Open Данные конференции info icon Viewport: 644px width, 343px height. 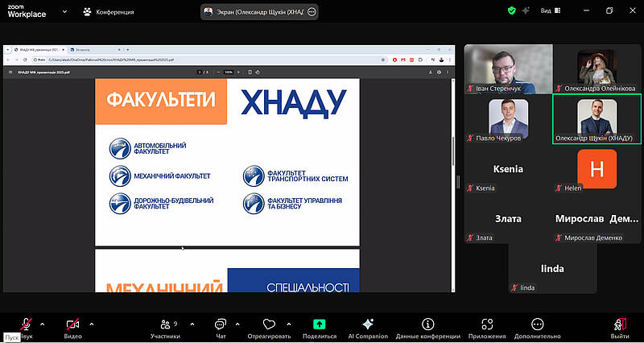coord(428,324)
